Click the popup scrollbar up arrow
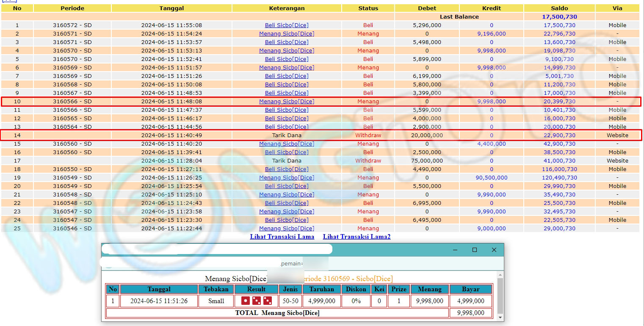This screenshot has height=326, width=644. tap(500, 276)
